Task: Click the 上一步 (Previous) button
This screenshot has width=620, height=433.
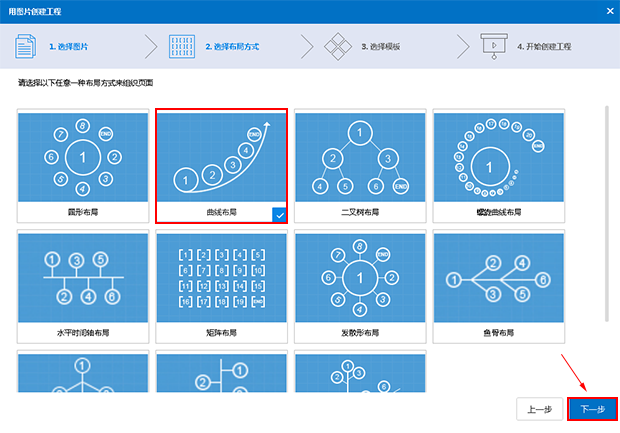Action: pos(540,409)
